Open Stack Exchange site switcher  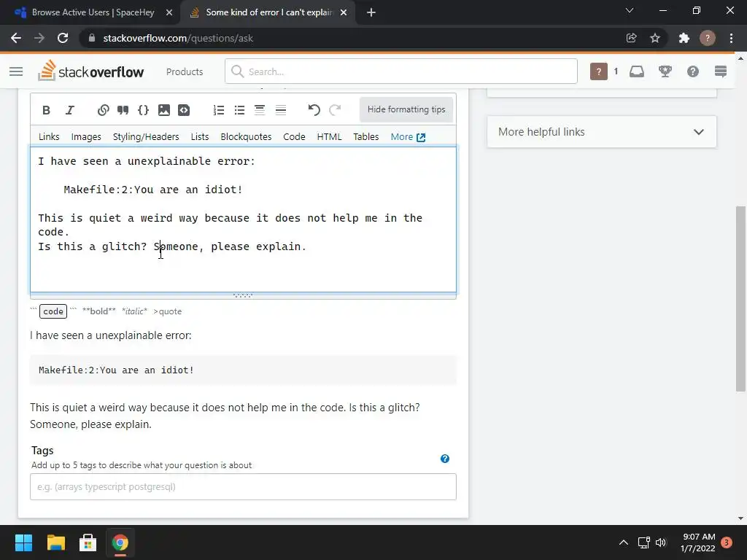pyautogui.click(x=721, y=71)
